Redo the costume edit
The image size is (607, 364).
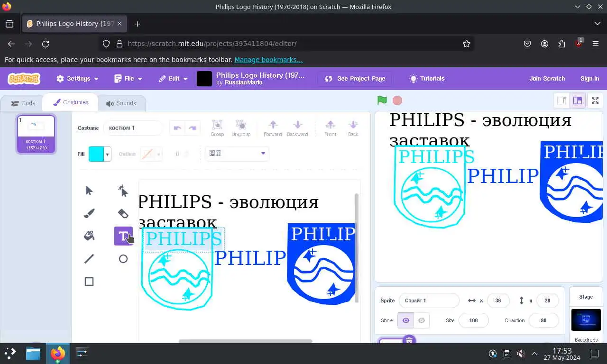tap(193, 128)
